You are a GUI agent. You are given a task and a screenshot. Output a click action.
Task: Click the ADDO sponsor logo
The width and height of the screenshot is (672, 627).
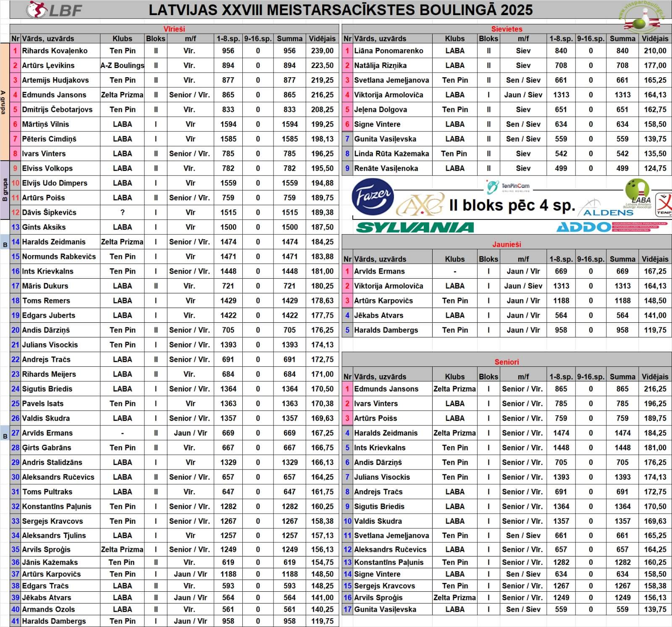(x=612, y=227)
